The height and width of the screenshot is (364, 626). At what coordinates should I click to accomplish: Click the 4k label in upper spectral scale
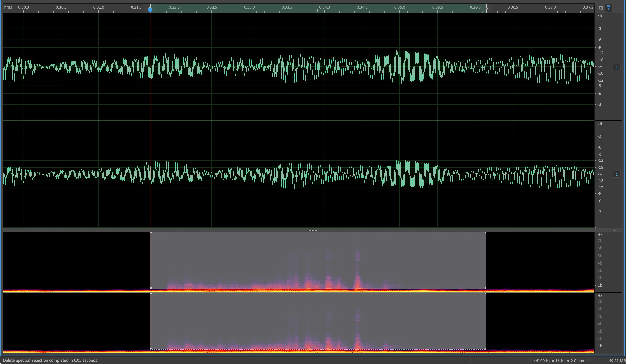coord(600,263)
